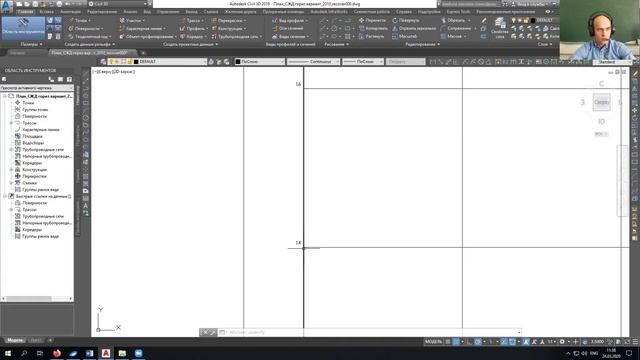Select the Масштаб (Scale) tool
The height and width of the screenshot is (360, 640).
click(404, 36)
